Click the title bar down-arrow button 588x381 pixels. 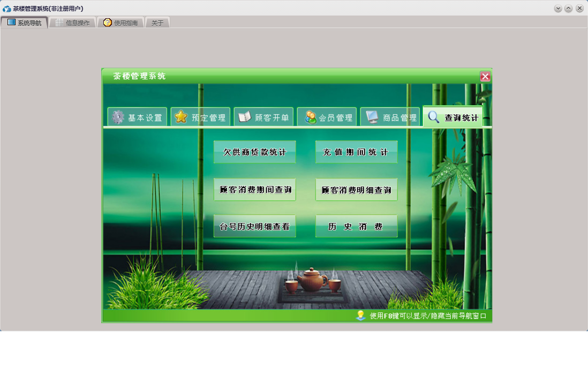tap(558, 8)
